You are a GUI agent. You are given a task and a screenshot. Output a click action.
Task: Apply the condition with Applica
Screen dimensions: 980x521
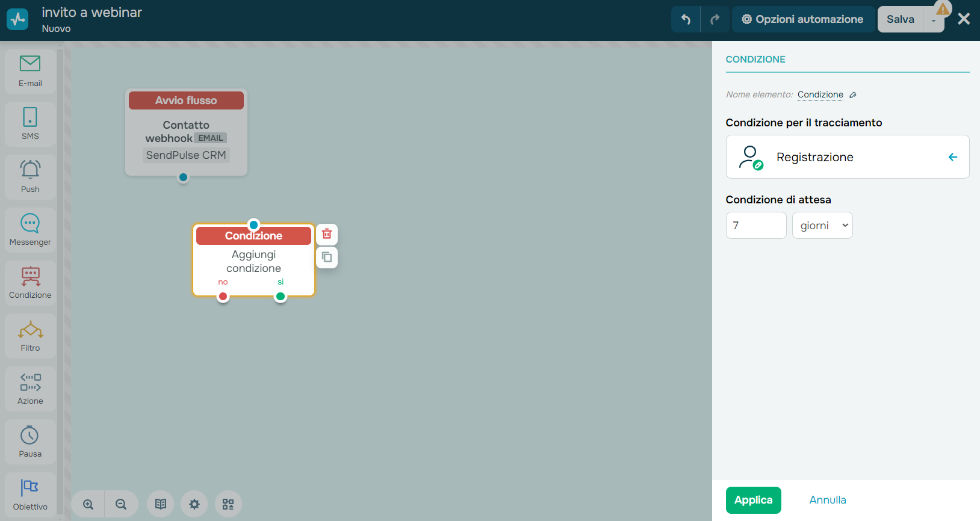pos(754,500)
